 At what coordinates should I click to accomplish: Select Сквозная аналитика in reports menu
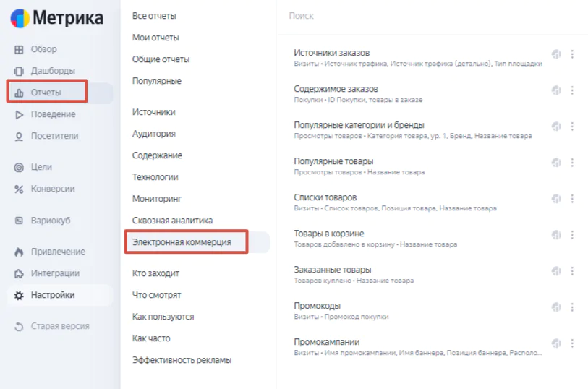(x=173, y=221)
